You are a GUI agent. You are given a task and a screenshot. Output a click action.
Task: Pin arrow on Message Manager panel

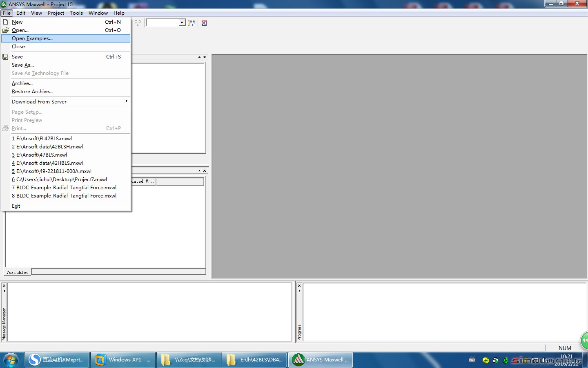4,291
